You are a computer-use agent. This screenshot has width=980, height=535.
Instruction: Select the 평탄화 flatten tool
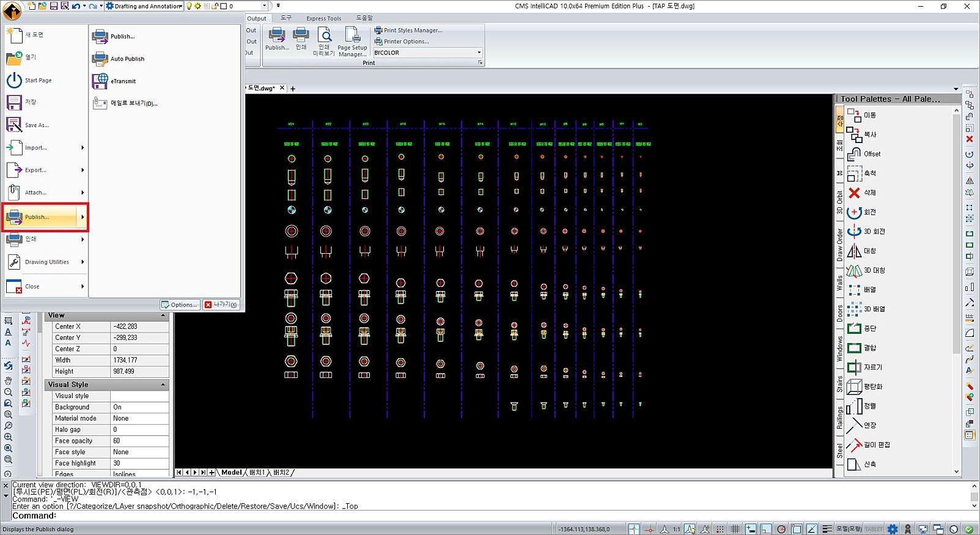864,387
